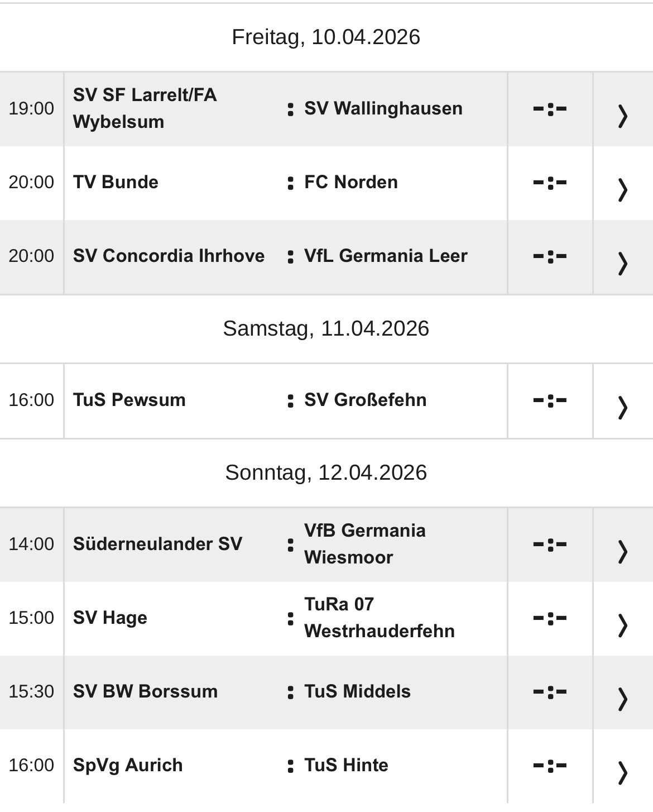The height and width of the screenshot is (812, 653).
Task: Open SpVg Aurich vs TuS Hinte arrow
Action: click(x=623, y=772)
